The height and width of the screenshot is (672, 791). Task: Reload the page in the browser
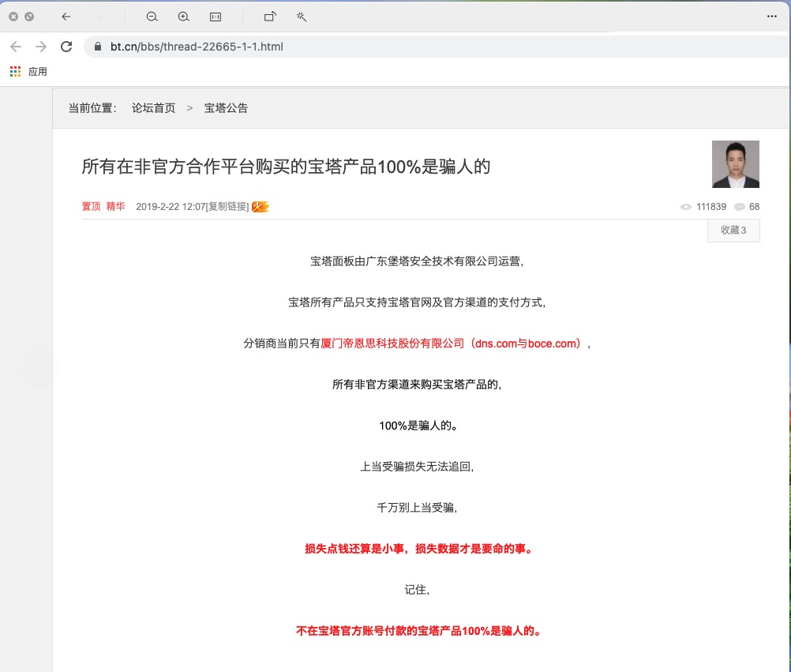[66, 47]
